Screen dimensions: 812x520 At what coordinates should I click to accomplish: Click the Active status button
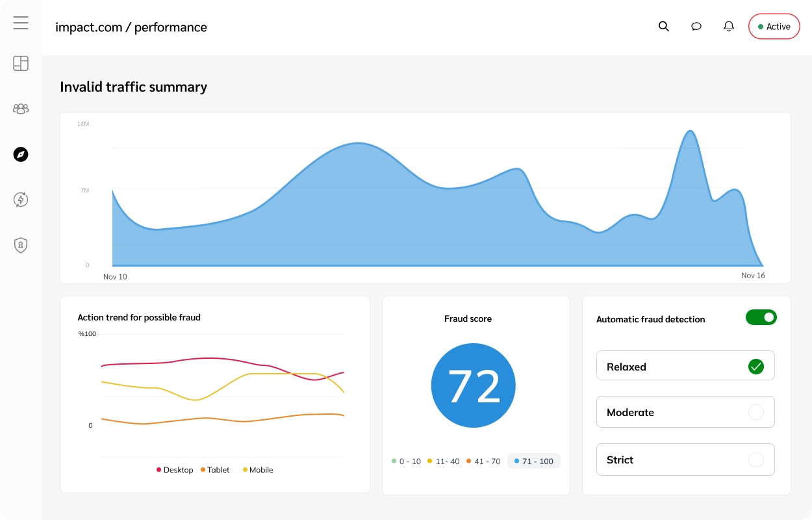pyautogui.click(x=774, y=27)
